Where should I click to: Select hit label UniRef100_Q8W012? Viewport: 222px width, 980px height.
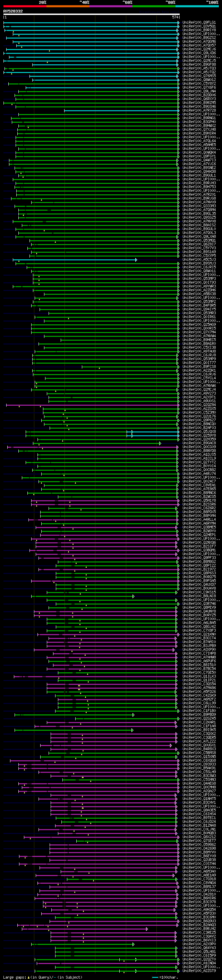199,80
